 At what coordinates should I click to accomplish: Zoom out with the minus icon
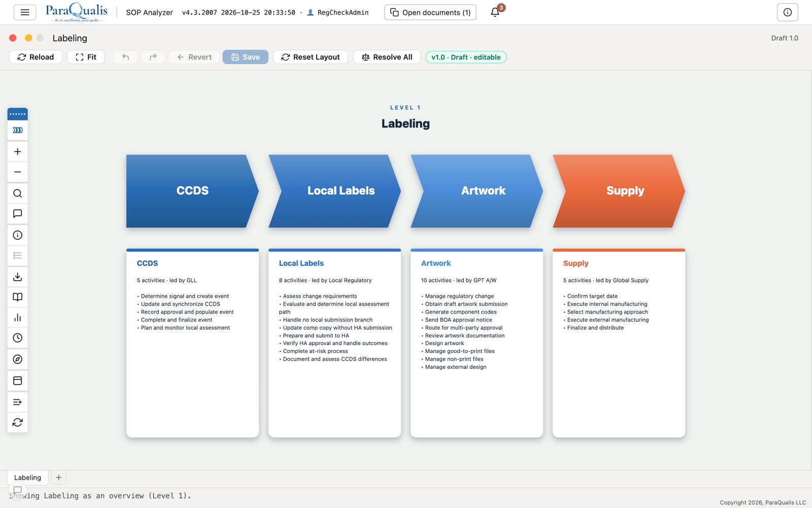point(18,172)
